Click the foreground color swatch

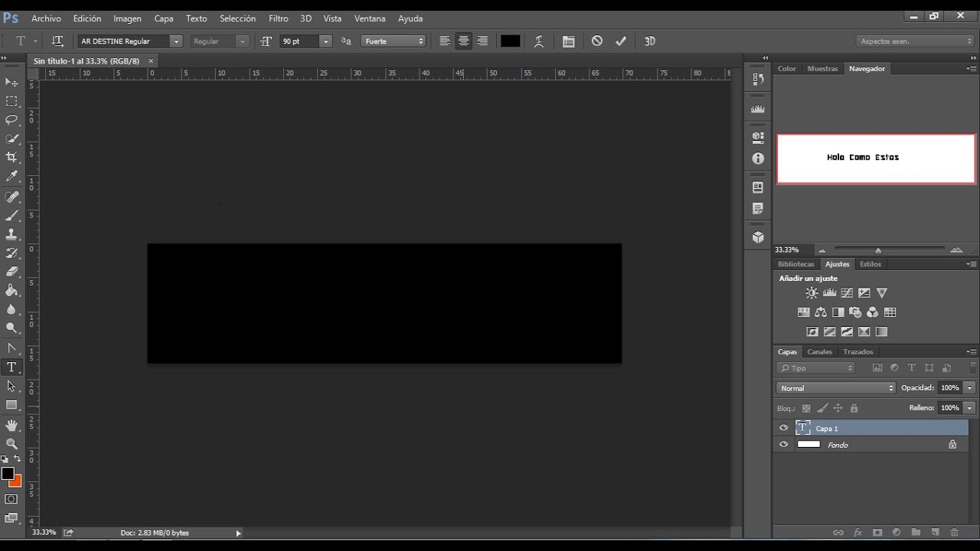8,474
